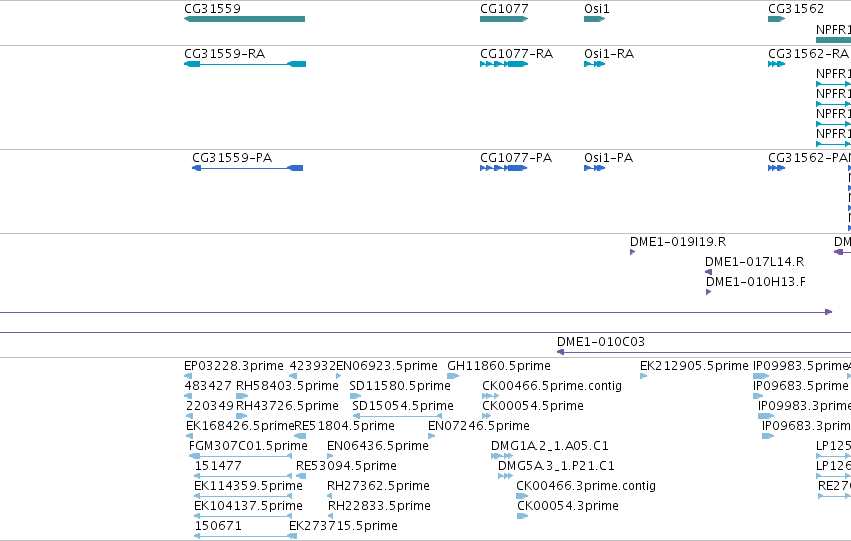The height and width of the screenshot is (541, 851).
Task: Click the 483427 EST label
Action: click(x=208, y=386)
